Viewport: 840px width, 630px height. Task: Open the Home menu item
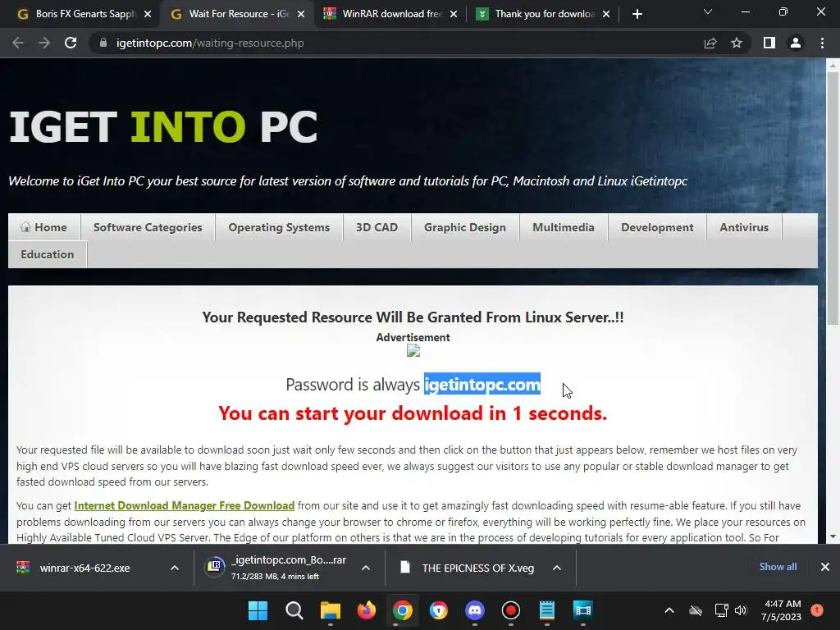44,227
